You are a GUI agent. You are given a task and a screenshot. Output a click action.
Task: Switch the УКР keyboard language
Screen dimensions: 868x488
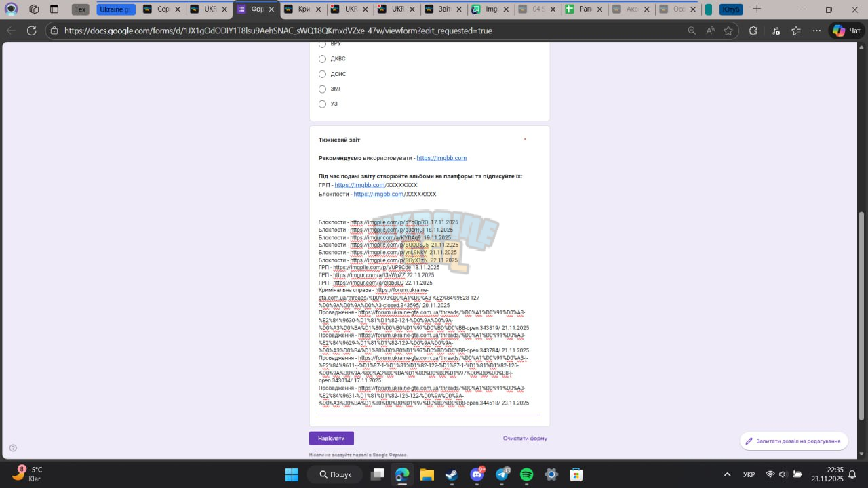pyautogui.click(x=749, y=474)
